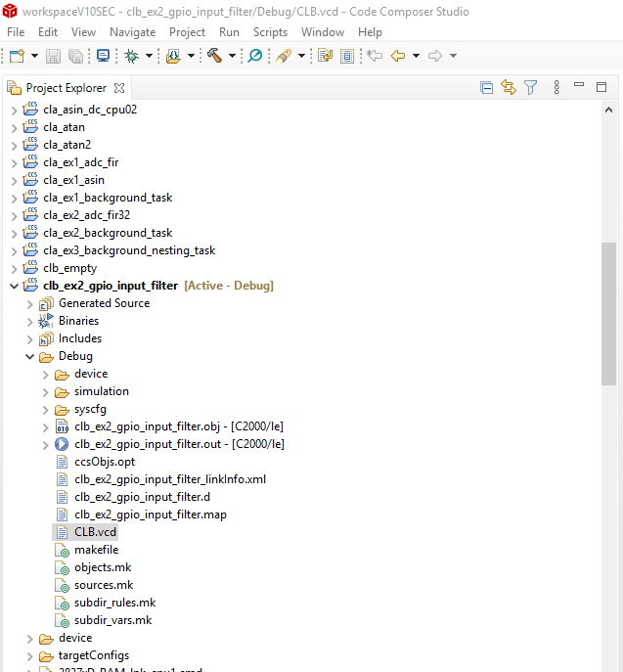
Task: Expand the clb_empty project
Action: (x=14, y=269)
